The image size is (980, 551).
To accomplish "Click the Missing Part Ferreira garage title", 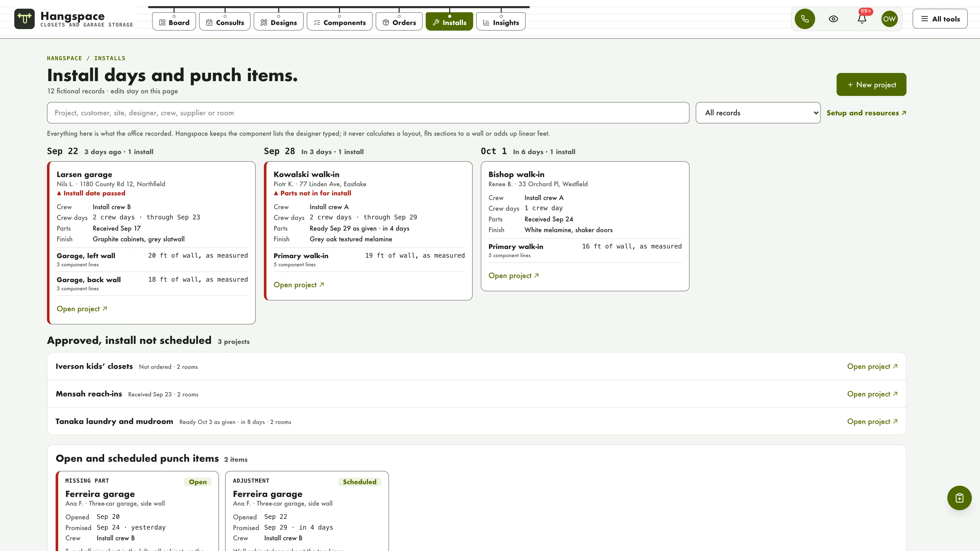I will (x=100, y=494).
